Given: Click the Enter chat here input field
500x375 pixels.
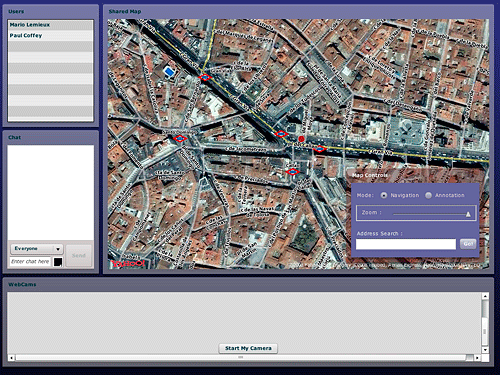Looking at the screenshot, I should [30, 262].
